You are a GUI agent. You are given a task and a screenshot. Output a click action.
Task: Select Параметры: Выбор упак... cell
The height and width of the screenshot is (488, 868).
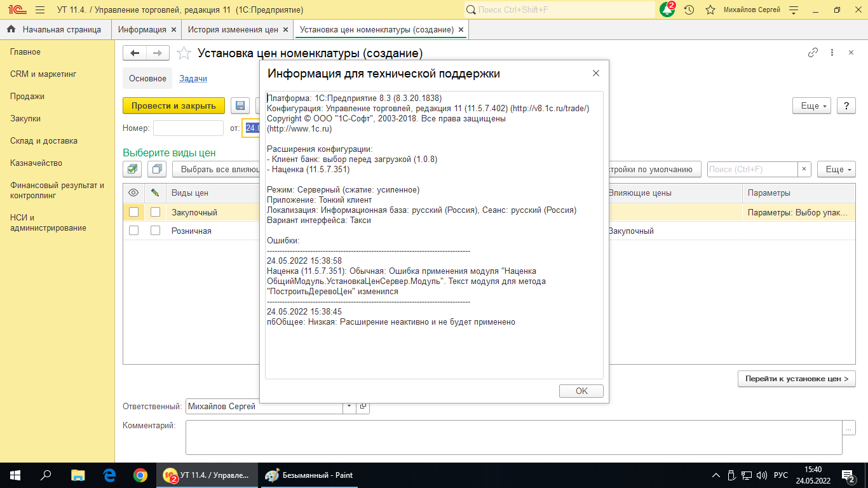799,212
